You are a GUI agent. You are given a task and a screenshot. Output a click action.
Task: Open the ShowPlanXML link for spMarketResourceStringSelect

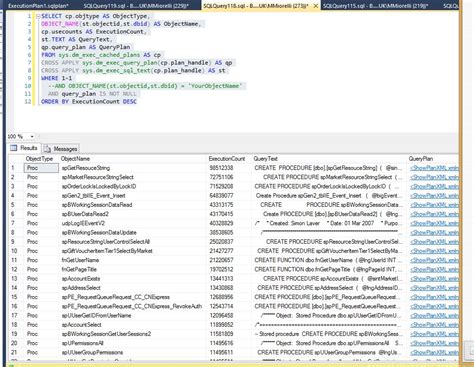434,177
